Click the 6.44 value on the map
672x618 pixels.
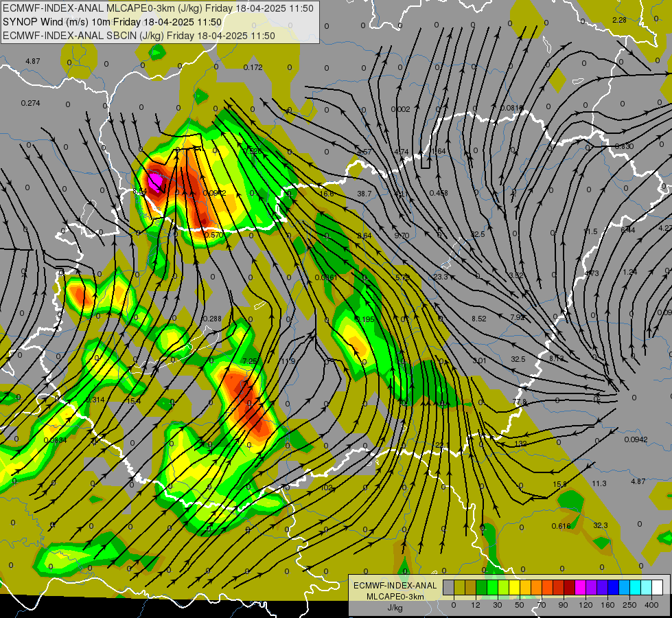click(628, 230)
